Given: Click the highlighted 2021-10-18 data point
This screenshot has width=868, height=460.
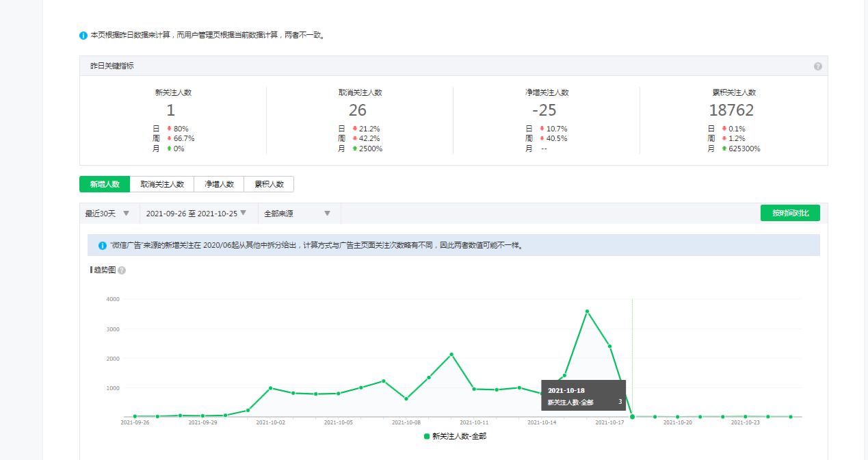Looking at the screenshot, I should pyautogui.click(x=632, y=416).
